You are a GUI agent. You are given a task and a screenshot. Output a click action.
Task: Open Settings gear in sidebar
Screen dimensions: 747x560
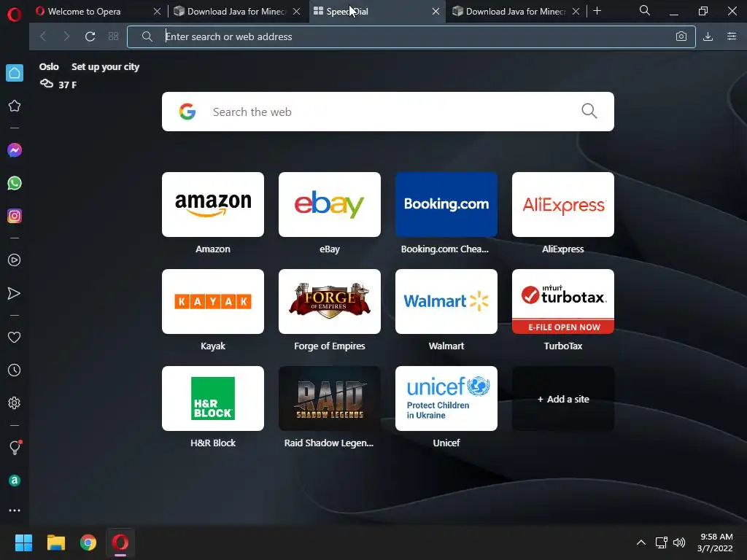tap(15, 402)
